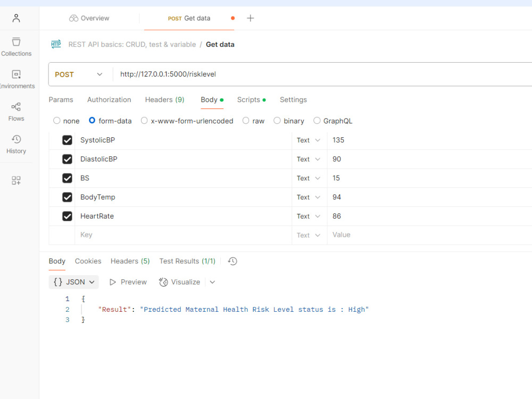The width and height of the screenshot is (532, 399).
Task: Open the Overview tab
Action: pos(89,18)
